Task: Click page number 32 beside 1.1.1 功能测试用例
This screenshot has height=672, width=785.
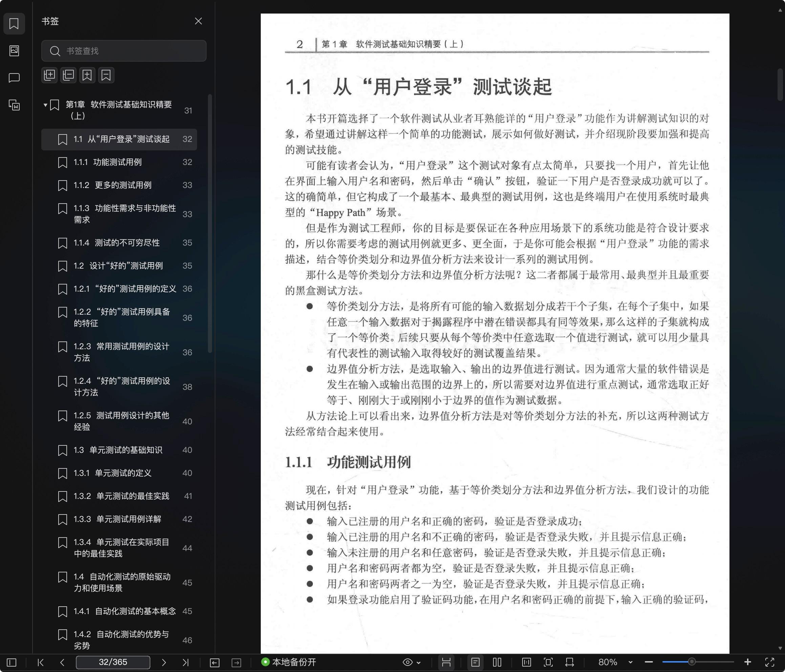Action: point(187,162)
